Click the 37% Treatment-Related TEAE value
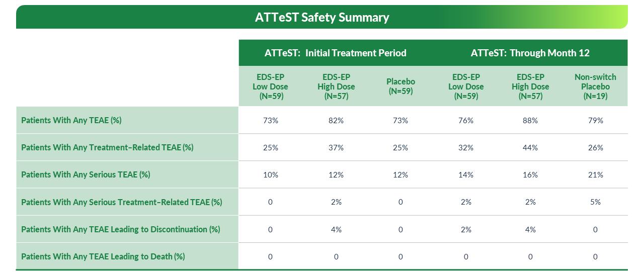Viewport: 644px width, 272px height. [336, 148]
